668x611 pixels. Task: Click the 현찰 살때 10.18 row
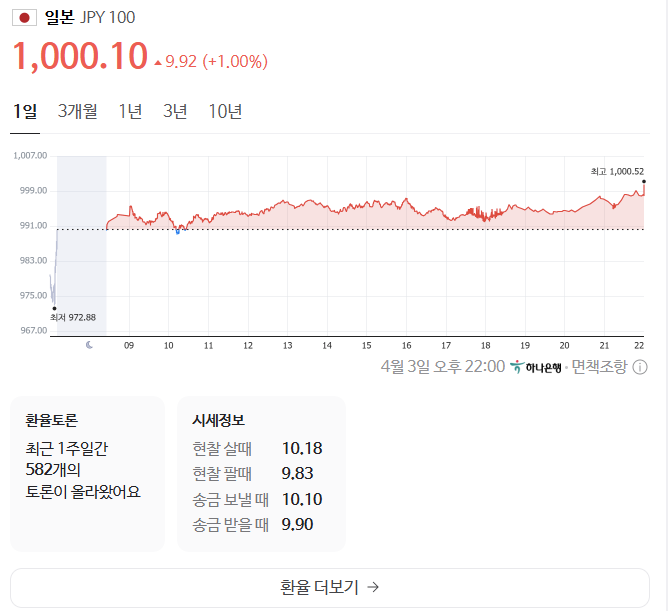pos(257,448)
